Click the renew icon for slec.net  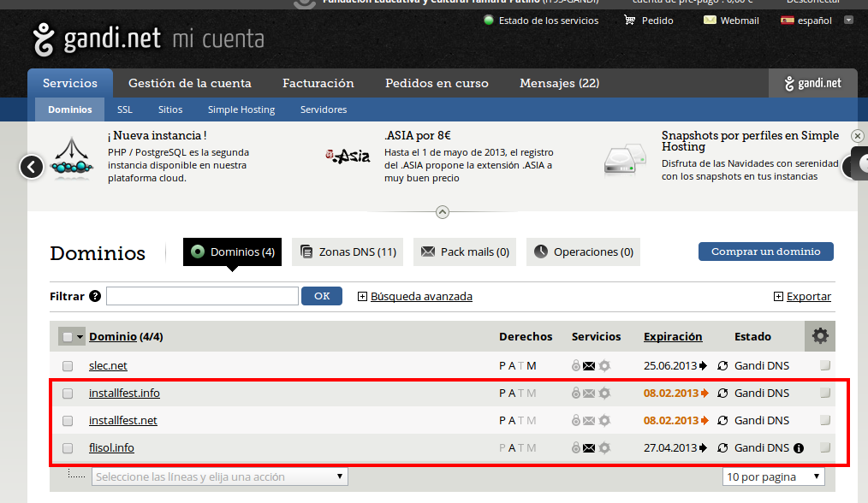(x=722, y=366)
